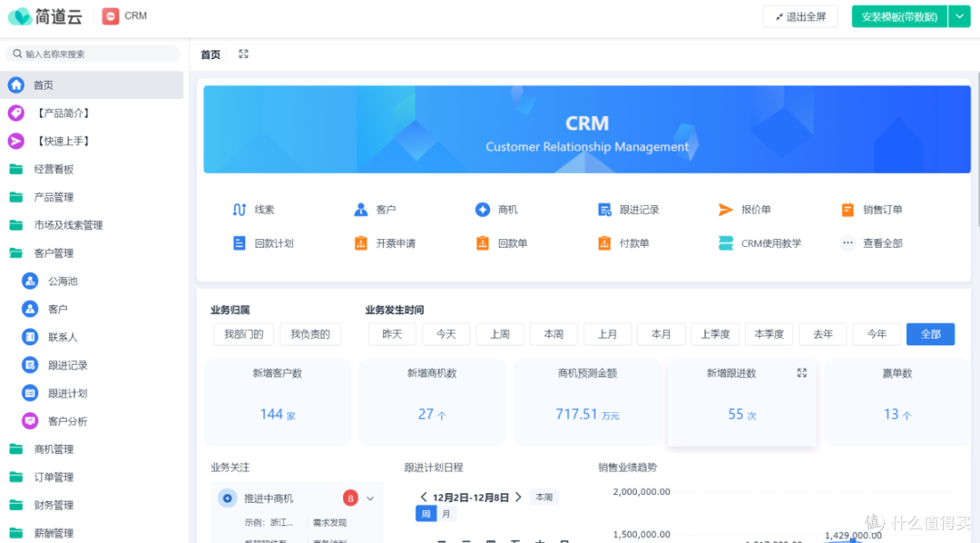The image size is (980, 543).
Task: Click the fullscreen icon beside 首页 tab
Action: [244, 54]
